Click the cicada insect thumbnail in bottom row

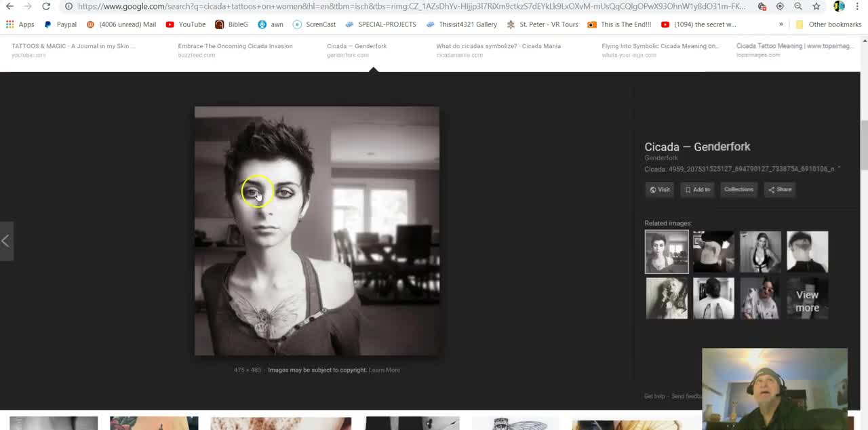516,424
